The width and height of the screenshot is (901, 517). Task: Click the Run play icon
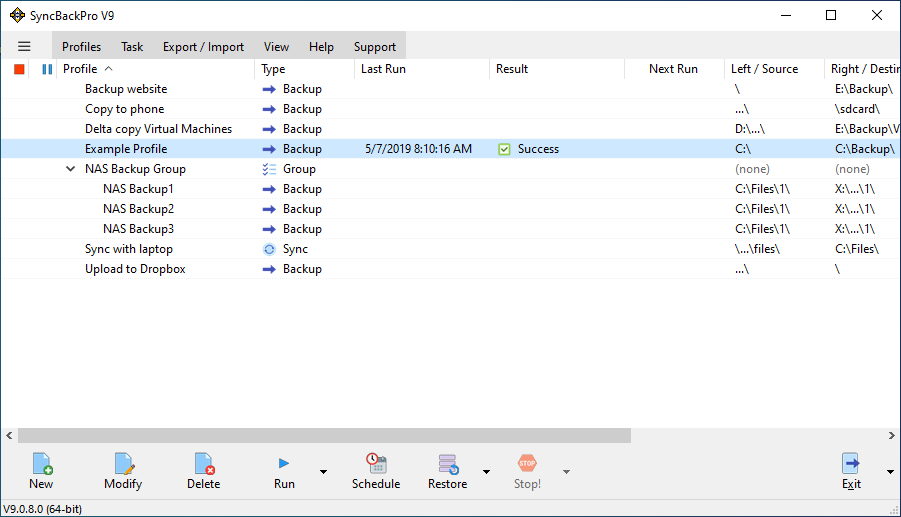(x=284, y=463)
